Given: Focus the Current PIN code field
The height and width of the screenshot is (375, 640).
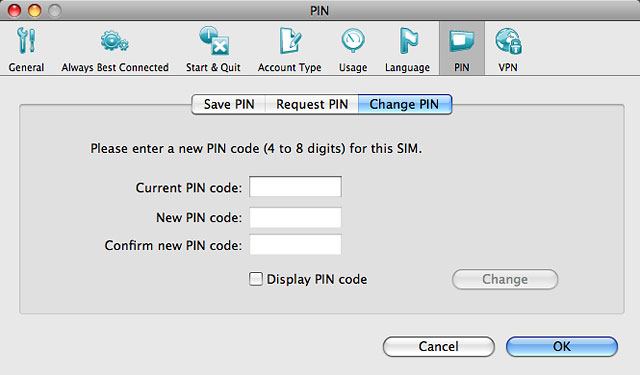Looking at the screenshot, I should [x=296, y=186].
